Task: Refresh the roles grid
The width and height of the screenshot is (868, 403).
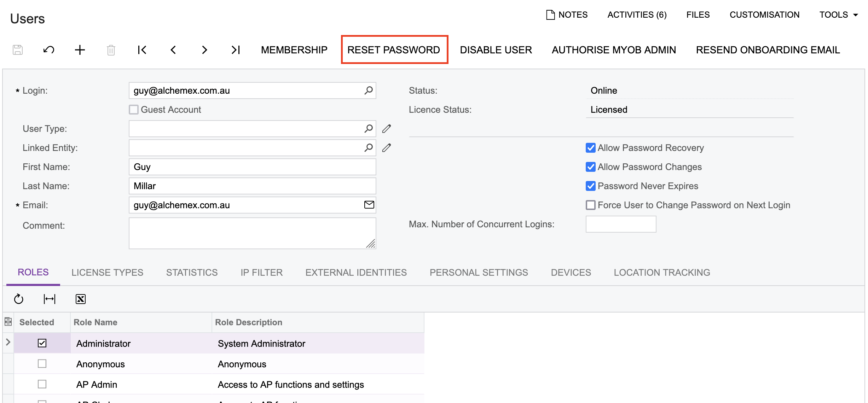Action: 19,299
